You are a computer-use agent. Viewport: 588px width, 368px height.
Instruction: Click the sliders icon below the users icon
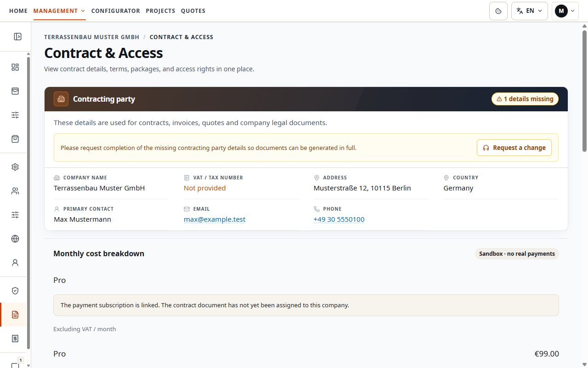(15, 215)
